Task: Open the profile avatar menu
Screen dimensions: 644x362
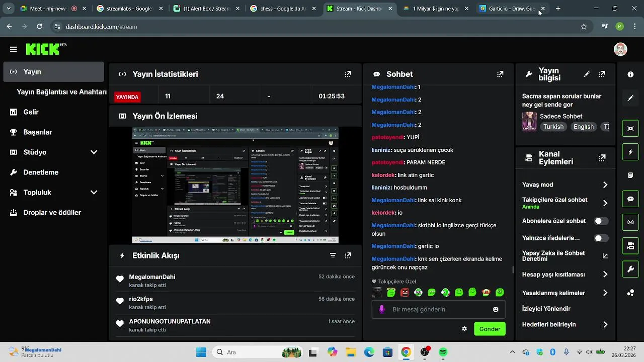Action: click(620, 49)
